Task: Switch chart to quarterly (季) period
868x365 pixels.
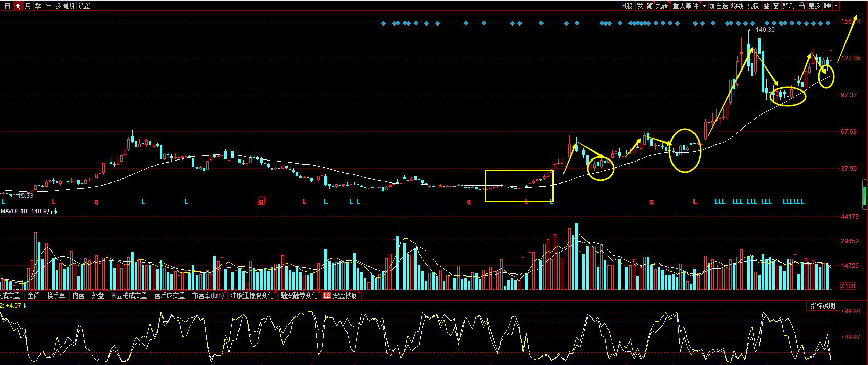Action: point(38,6)
